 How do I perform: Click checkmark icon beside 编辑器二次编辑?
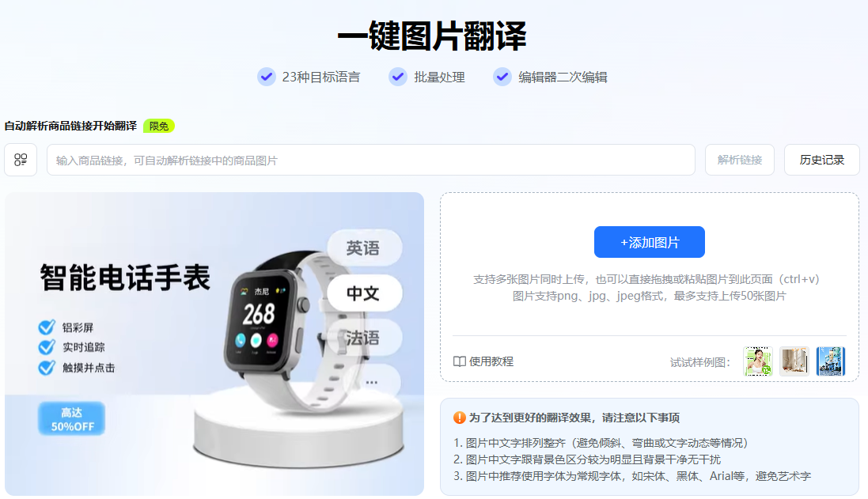tap(502, 77)
